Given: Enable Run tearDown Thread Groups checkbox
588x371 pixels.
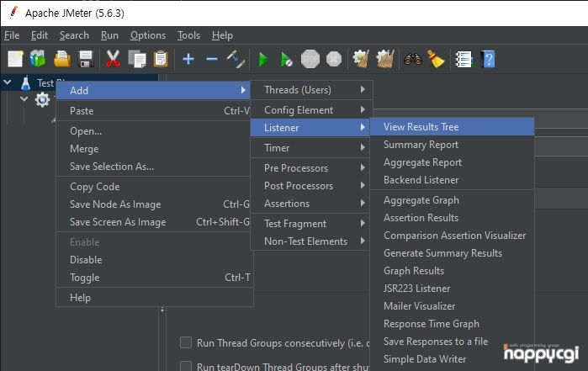Looking at the screenshot, I should coord(186,366).
